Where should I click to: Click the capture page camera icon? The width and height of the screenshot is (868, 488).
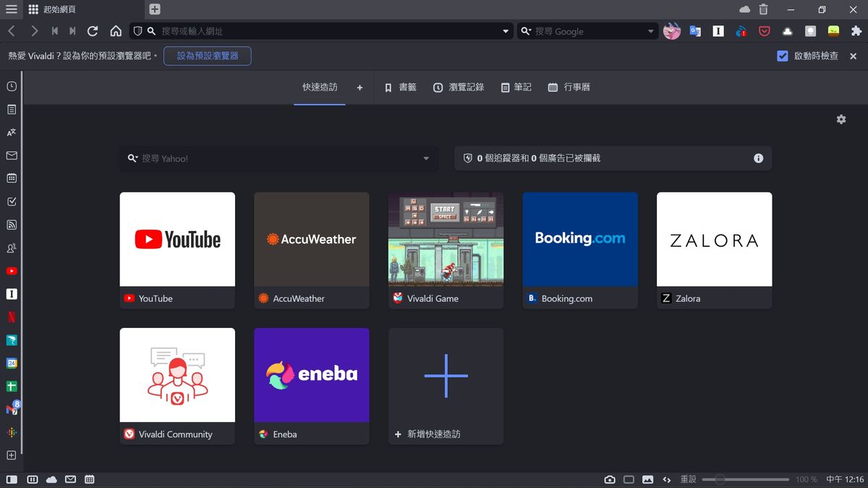610,479
